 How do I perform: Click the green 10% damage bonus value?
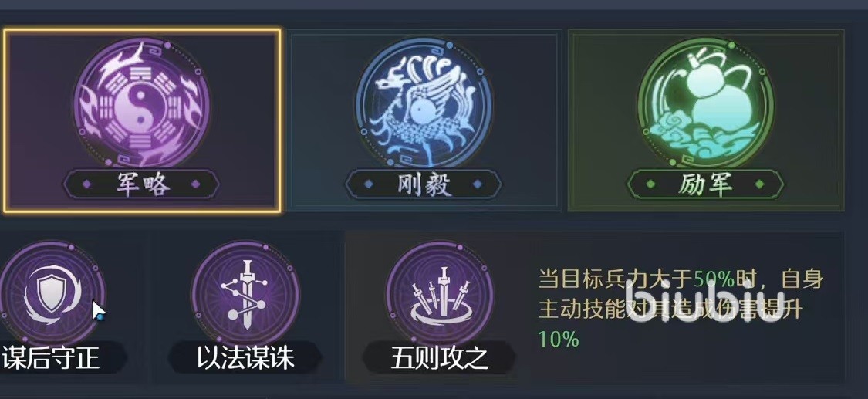click(558, 338)
